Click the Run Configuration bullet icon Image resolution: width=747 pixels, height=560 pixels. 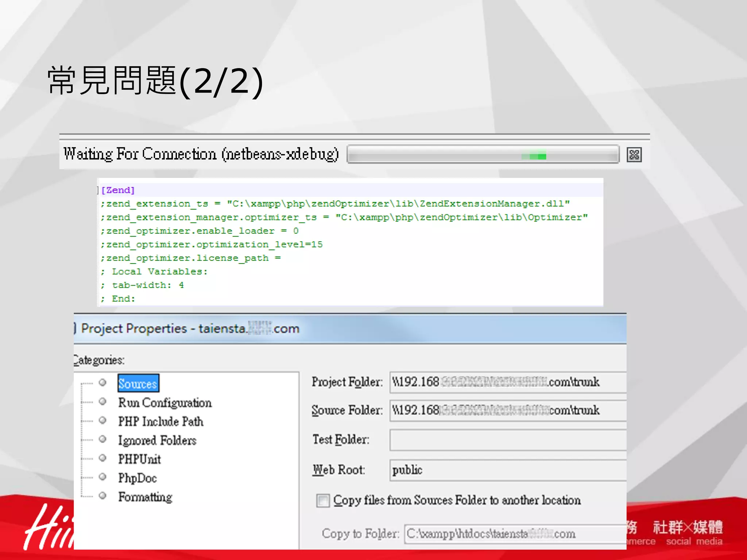(x=103, y=401)
